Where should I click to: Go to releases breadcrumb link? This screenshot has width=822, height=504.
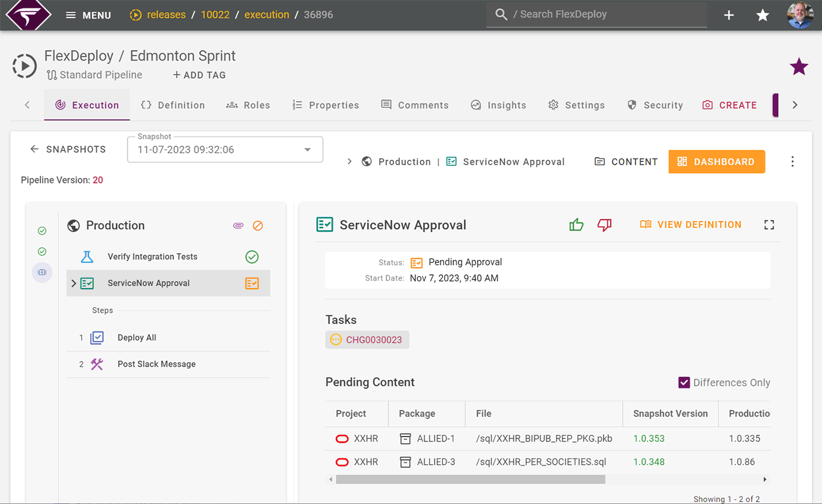(166, 14)
